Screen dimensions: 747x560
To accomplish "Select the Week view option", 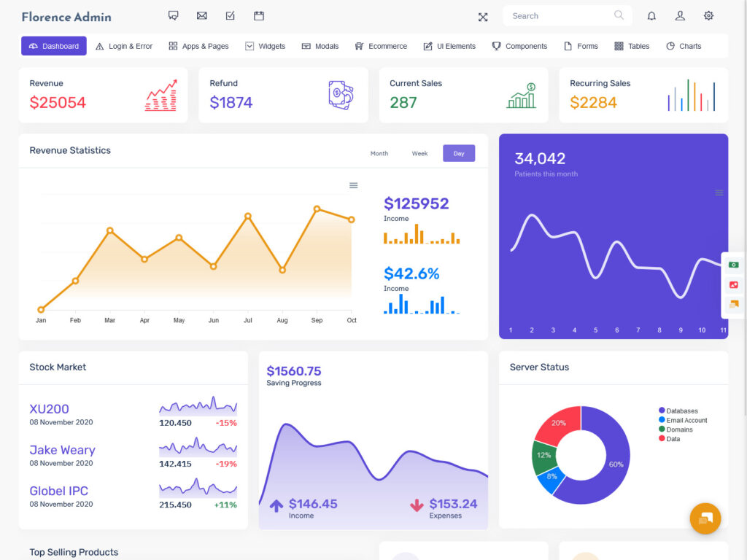I will [419, 153].
